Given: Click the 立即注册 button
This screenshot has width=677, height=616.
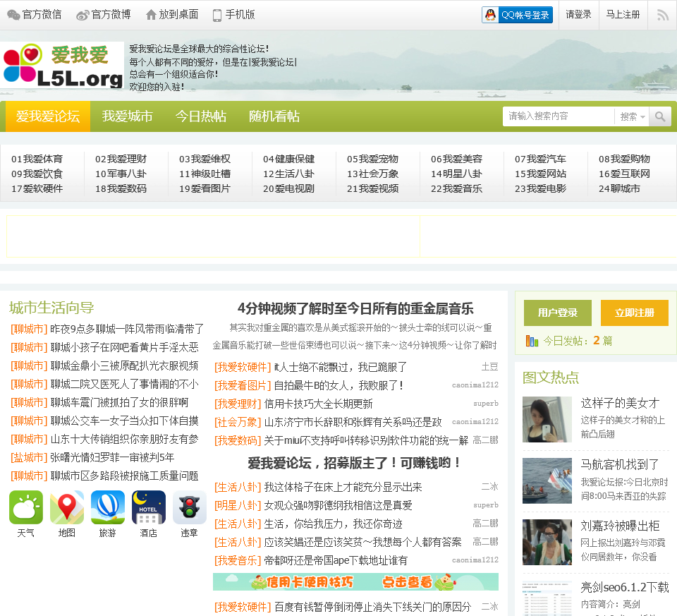Looking at the screenshot, I should (x=634, y=313).
